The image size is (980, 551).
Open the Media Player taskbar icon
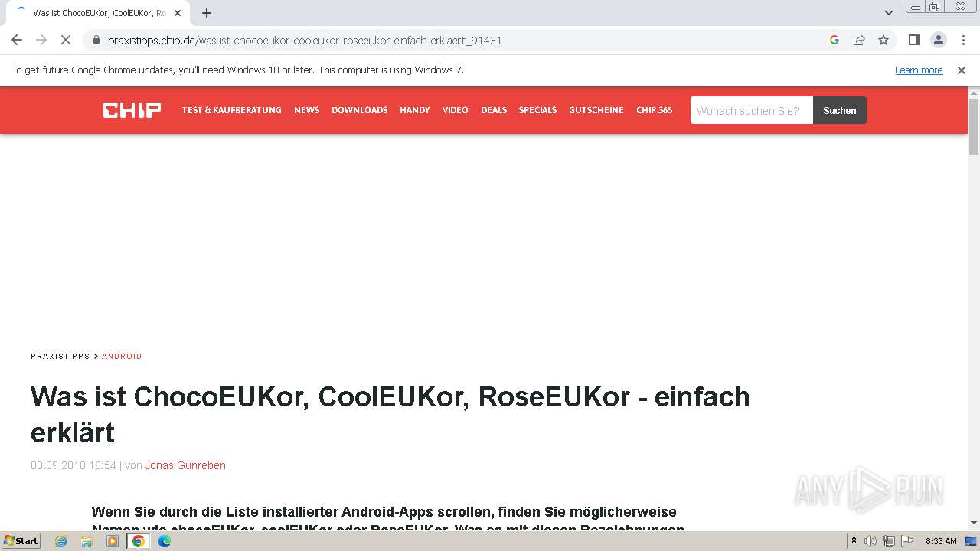click(113, 541)
